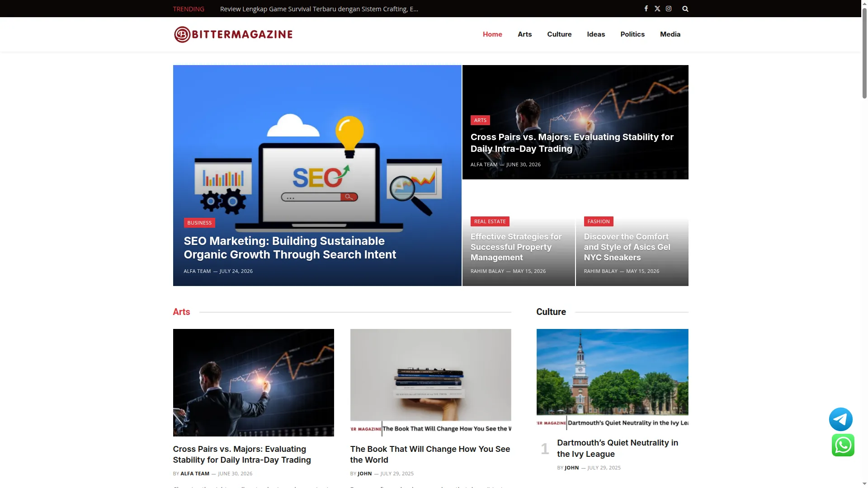Open the Facebook icon in top bar
This screenshot has width=868, height=488.
tap(646, 9)
